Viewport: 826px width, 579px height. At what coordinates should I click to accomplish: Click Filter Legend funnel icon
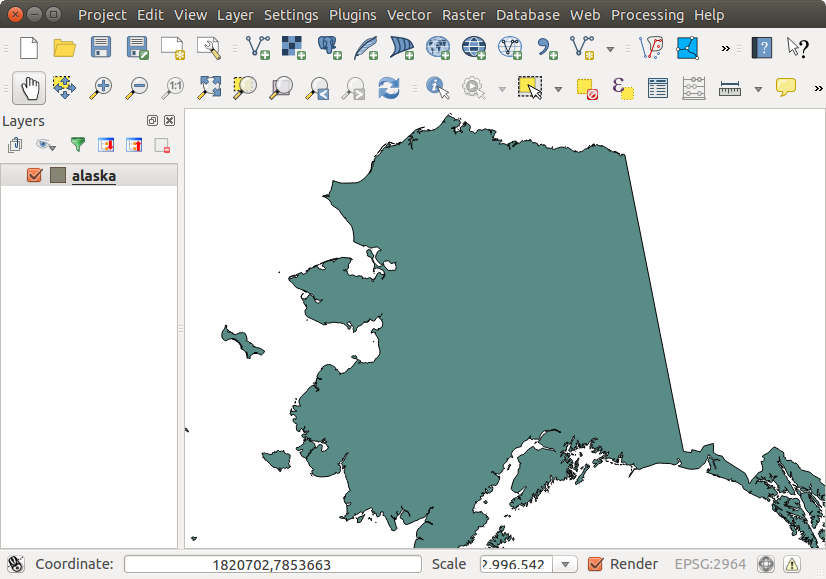[77, 145]
